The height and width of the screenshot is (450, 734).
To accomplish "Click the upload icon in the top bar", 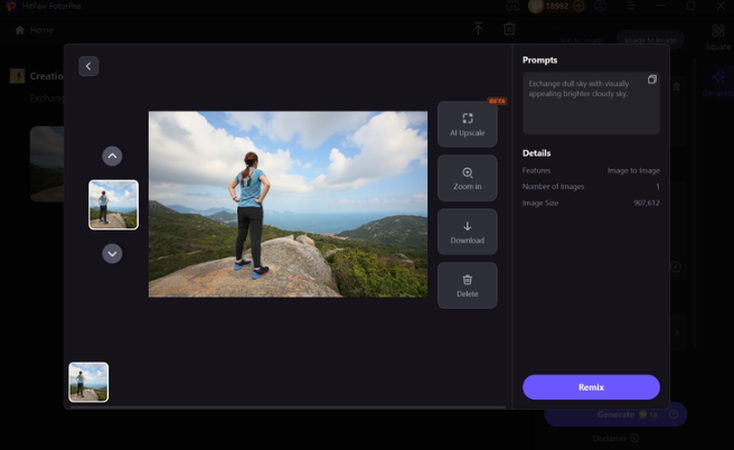I will pos(477,29).
